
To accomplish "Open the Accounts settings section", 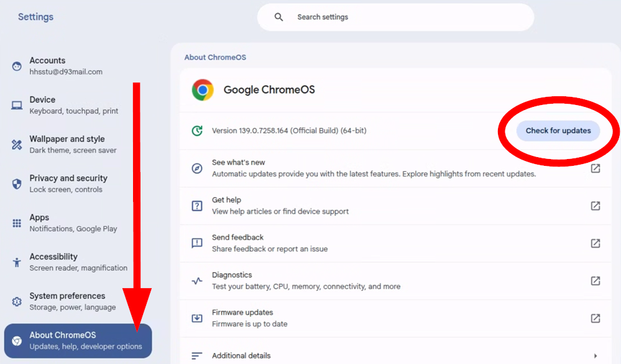I will [65, 66].
